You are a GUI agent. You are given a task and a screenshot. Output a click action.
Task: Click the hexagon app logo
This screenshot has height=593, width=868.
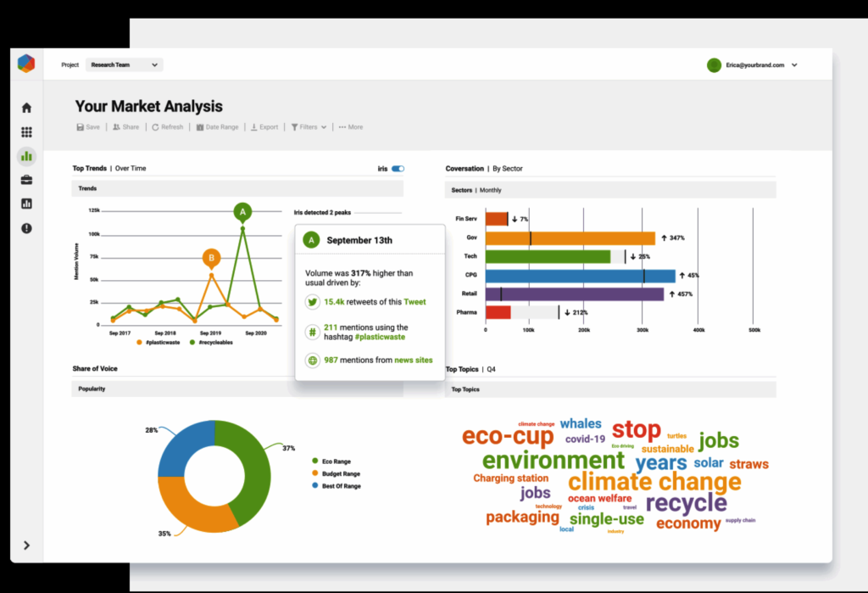[x=26, y=64]
